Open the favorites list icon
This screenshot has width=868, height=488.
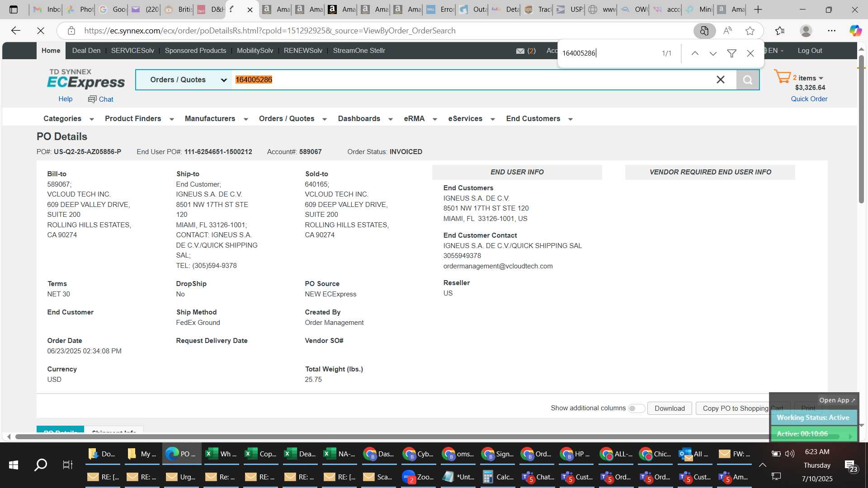click(x=780, y=31)
